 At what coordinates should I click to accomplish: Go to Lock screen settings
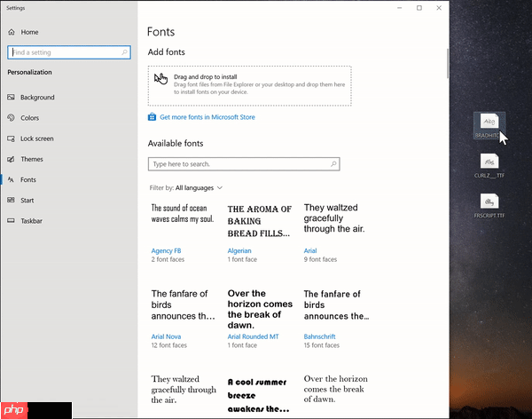pos(37,138)
